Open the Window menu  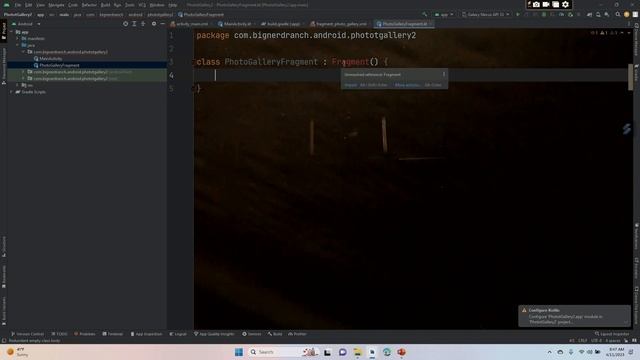pyautogui.click(x=157, y=5)
